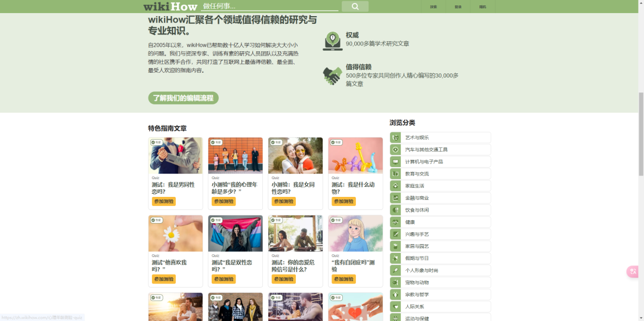Click the 金融与商业 chart icon
The image size is (644, 321).
(395, 197)
